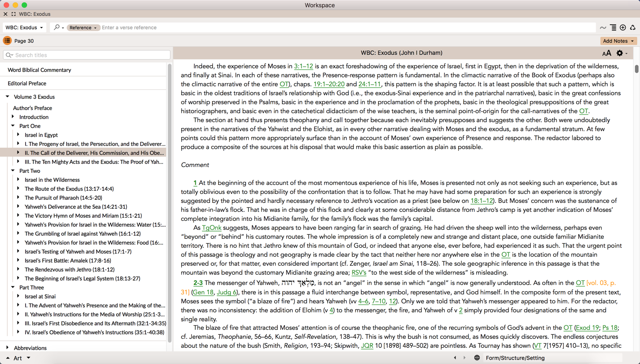Click the magnifying glass search icon

click(x=57, y=27)
